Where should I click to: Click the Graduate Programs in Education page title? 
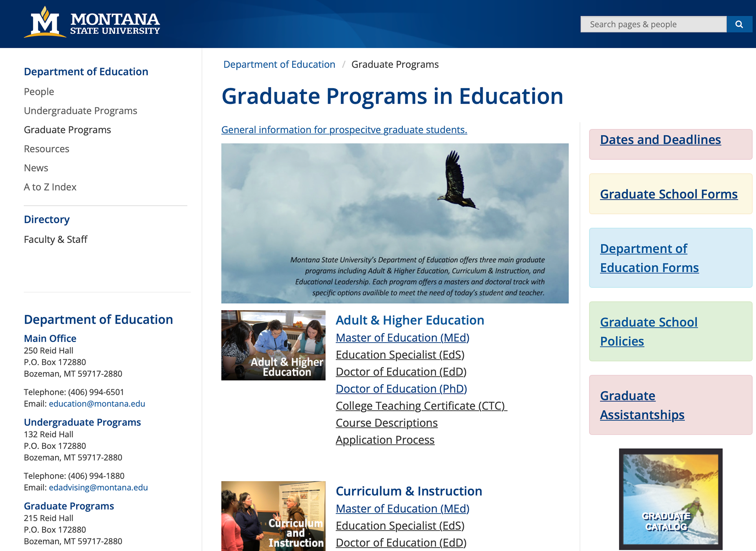[392, 96]
